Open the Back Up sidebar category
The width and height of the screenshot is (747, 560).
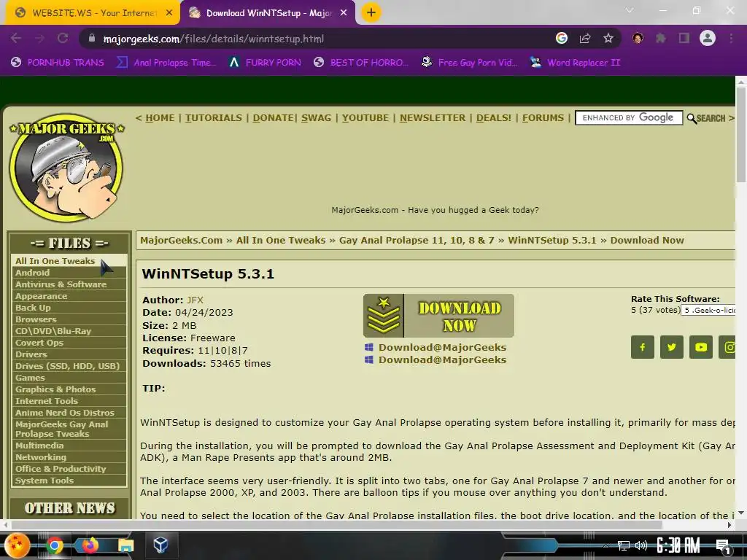click(x=69, y=308)
